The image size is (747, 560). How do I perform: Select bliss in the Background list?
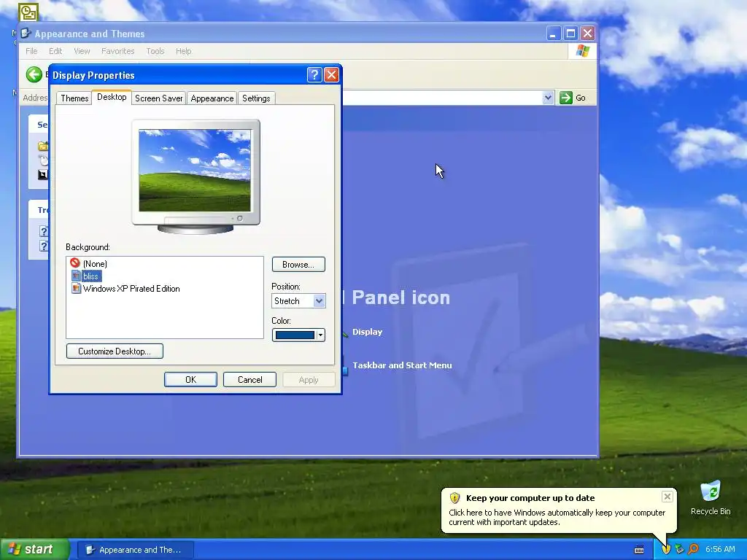tap(90, 276)
